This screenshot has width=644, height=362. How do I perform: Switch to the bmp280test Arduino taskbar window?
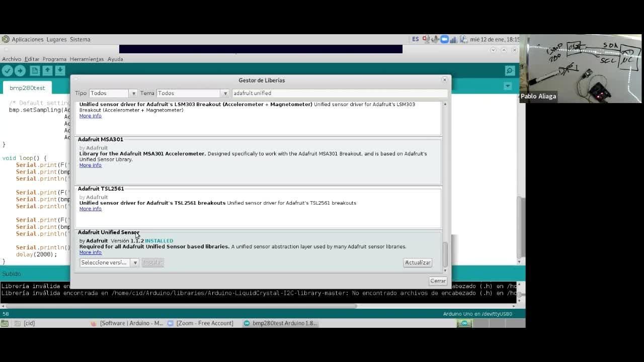pos(280,323)
